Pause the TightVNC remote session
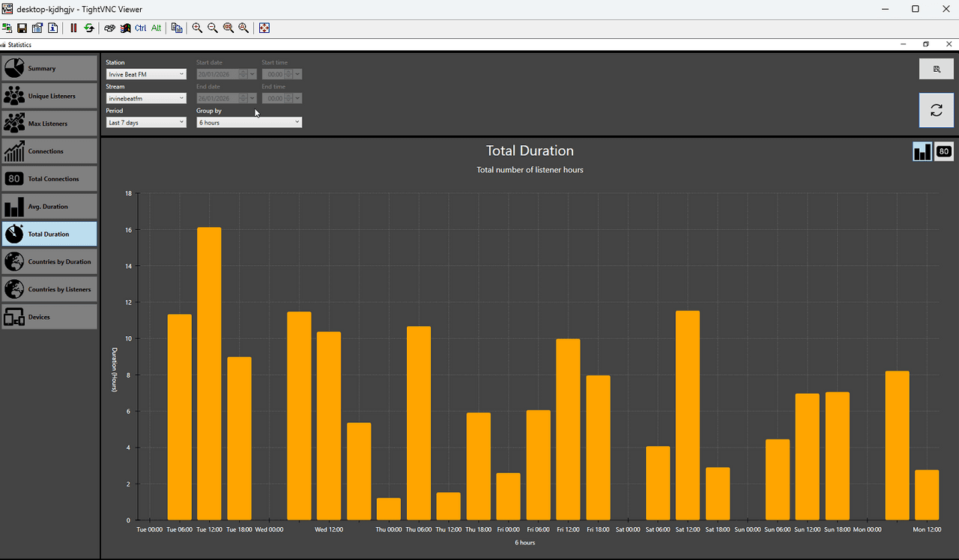 pyautogui.click(x=73, y=28)
